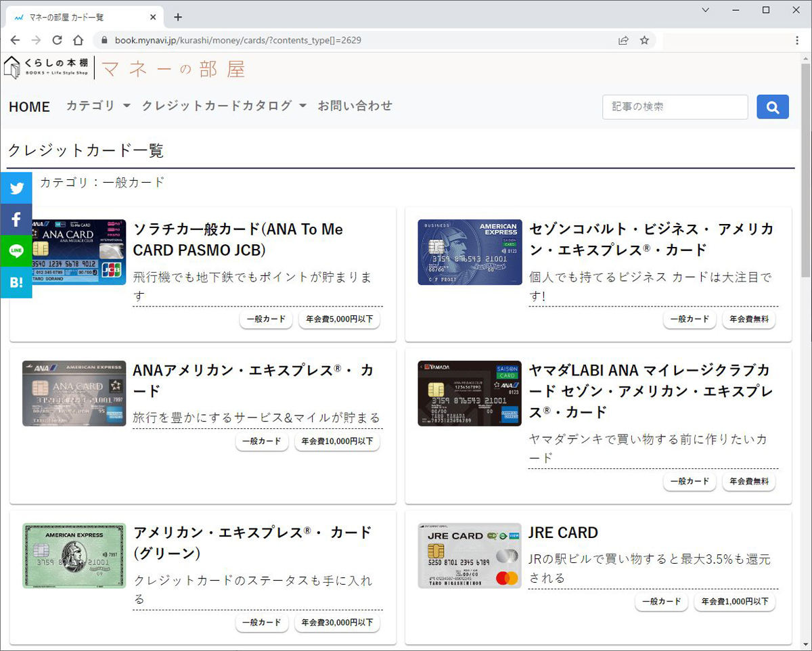The height and width of the screenshot is (651, 812).
Task: Close the マネーの部屋 tab
Action: pyautogui.click(x=153, y=17)
